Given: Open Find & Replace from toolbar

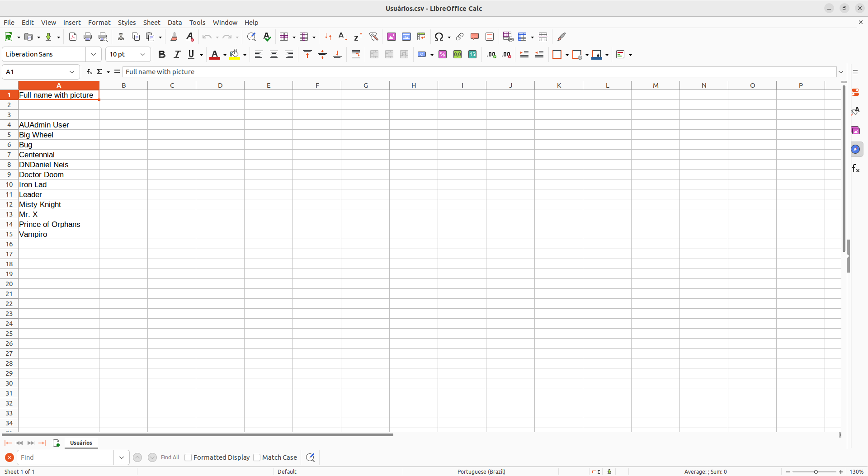Looking at the screenshot, I should tap(252, 37).
